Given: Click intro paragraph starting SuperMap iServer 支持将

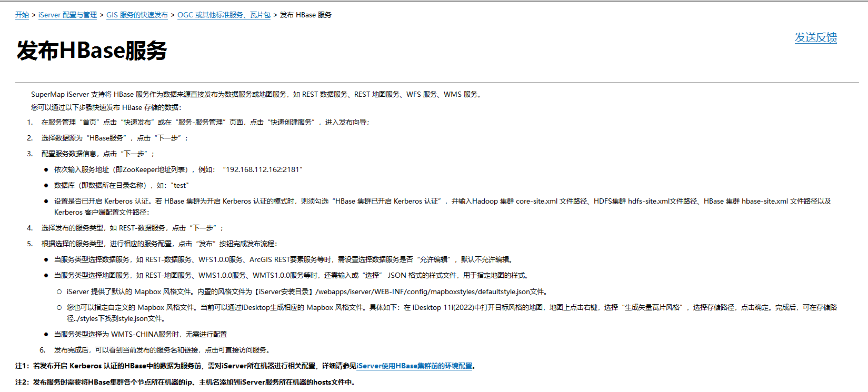Looking at the screenshot, I should tap(256, 94).
